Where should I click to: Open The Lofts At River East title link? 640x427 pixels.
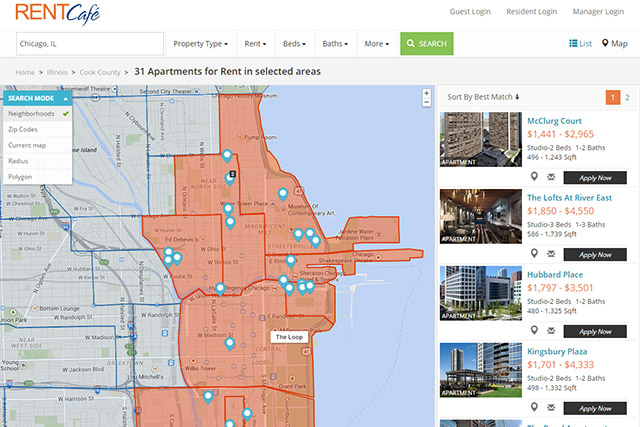[x=569, y=198]
